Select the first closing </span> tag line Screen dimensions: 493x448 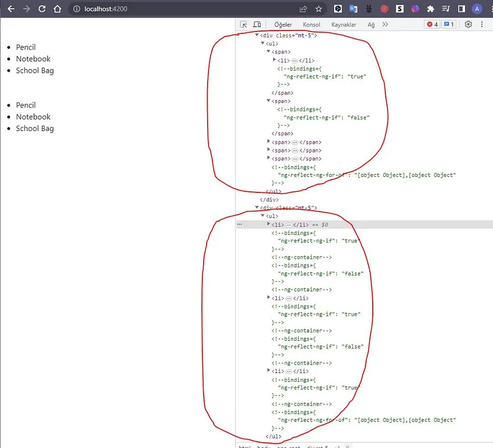pos(282,93)
